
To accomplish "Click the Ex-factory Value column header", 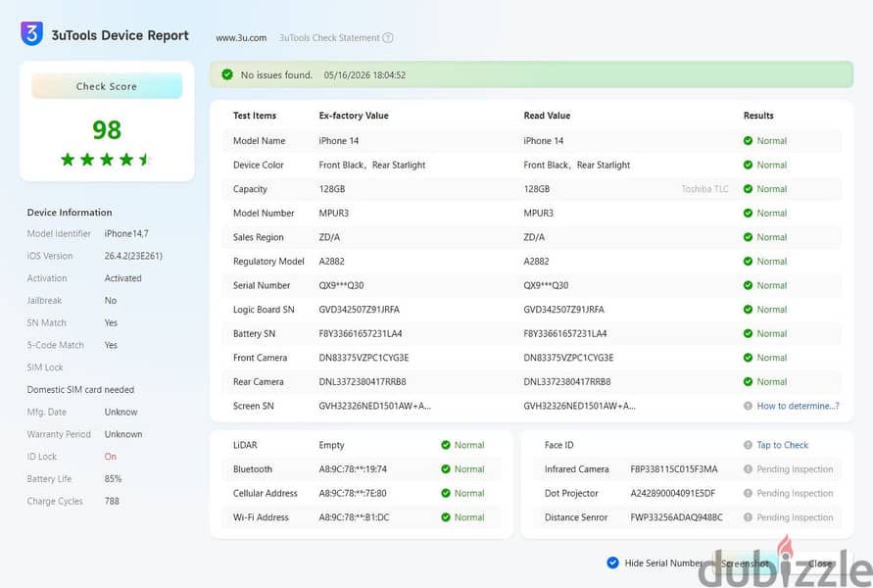I will click(x=354, y=116).
